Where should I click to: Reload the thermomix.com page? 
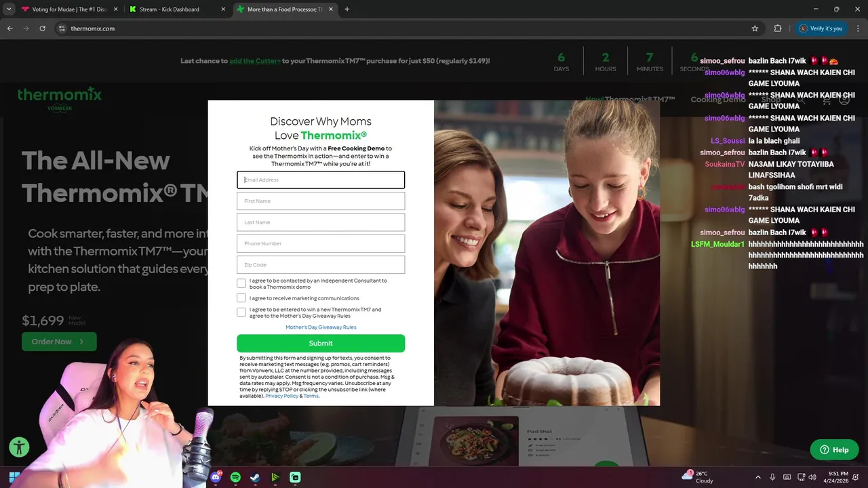pos(42,28)
